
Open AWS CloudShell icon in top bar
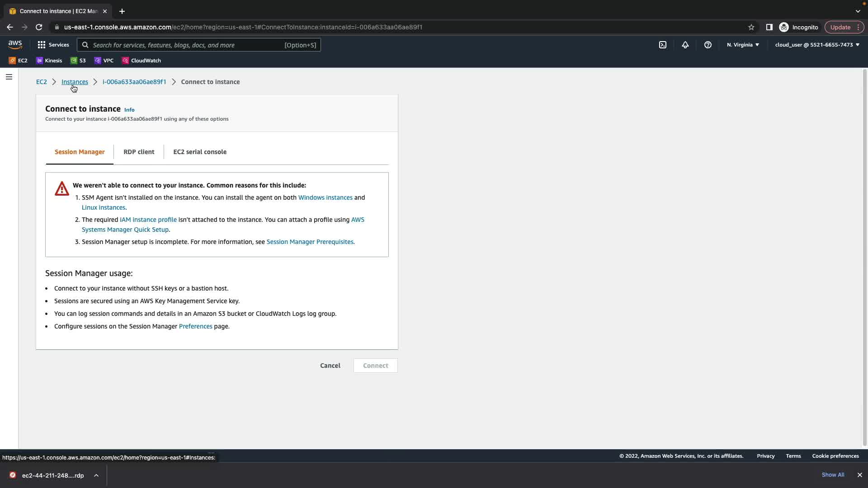point(663,45)
